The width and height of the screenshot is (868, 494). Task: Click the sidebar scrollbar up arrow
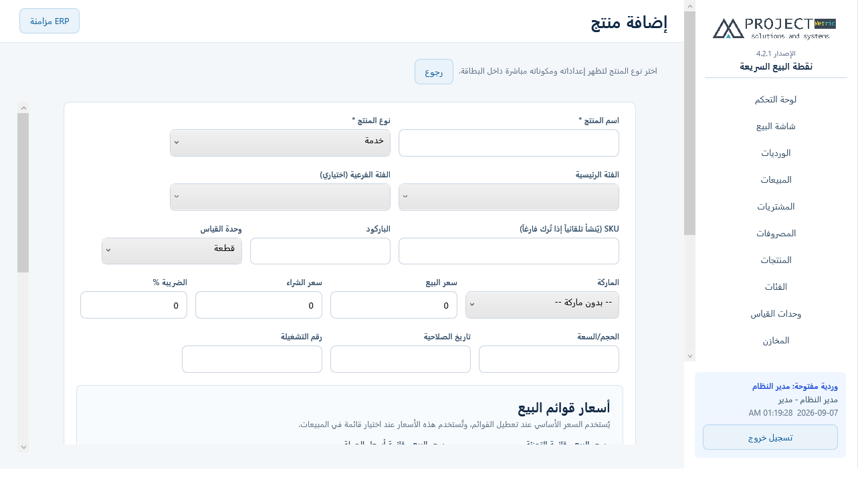pyautogui.click(x=690, y=5)
